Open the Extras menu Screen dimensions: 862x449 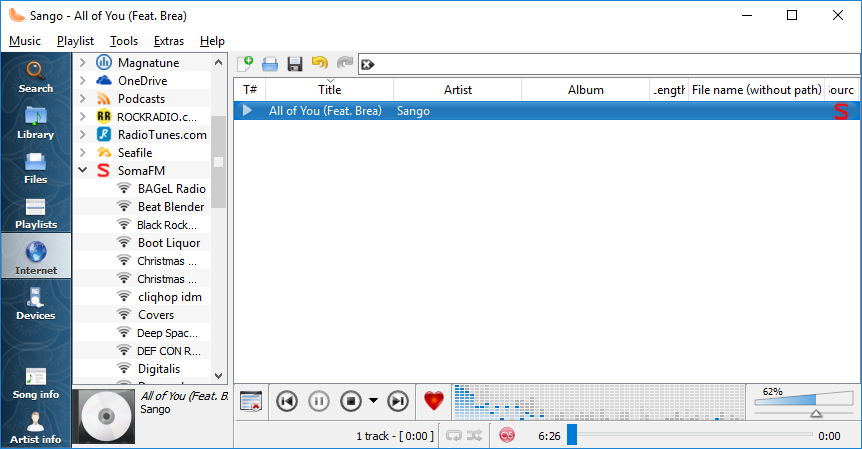(x=169, y=41)
